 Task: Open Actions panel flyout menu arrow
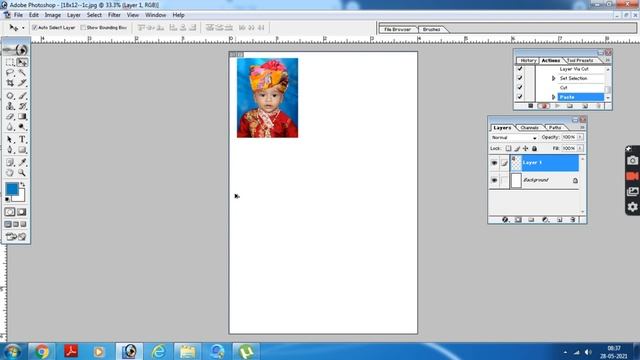pos(607,60)
